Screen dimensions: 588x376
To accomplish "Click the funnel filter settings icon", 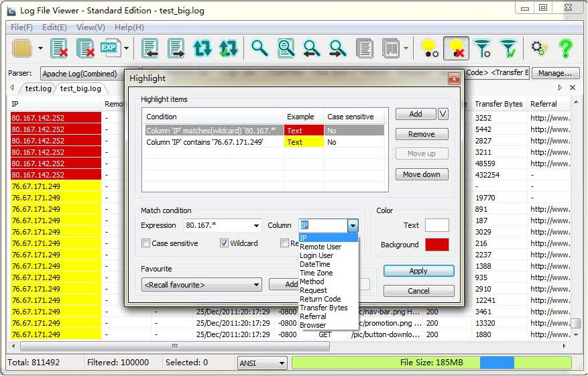I will pyautogui.click(x=481, y=48).
